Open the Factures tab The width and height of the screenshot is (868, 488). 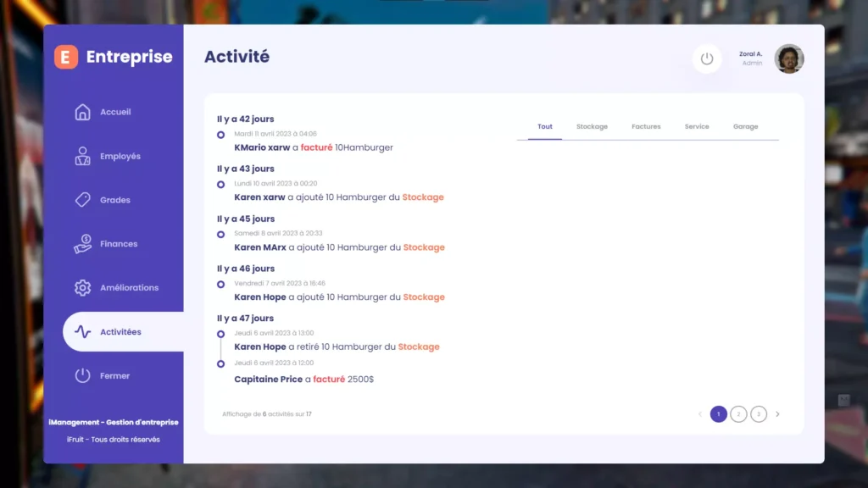[x=646, y=125]
